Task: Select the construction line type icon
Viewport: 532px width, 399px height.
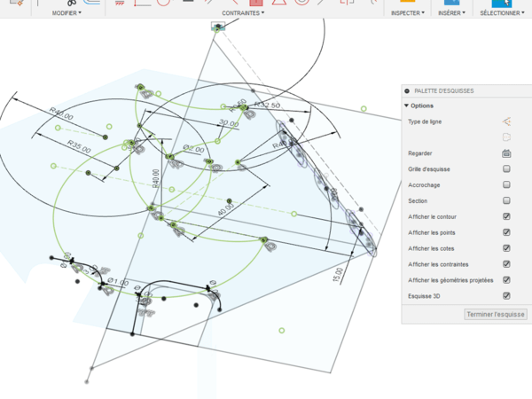Action: coord(506,121)
